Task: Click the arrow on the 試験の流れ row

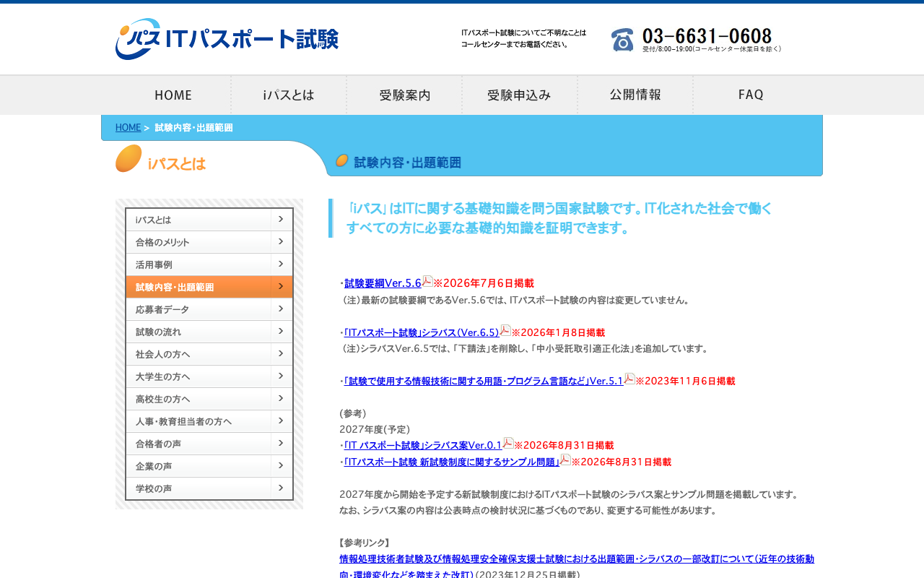Action: [282, 332]
